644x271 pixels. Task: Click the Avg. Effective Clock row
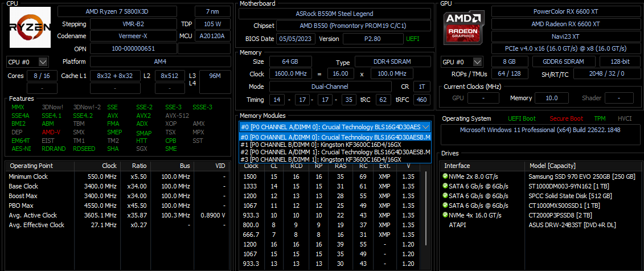point(117,225)
